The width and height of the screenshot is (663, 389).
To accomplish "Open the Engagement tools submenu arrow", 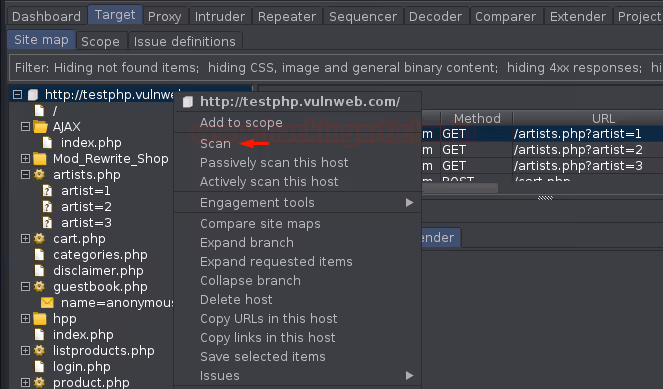I will tap(409, 203).
